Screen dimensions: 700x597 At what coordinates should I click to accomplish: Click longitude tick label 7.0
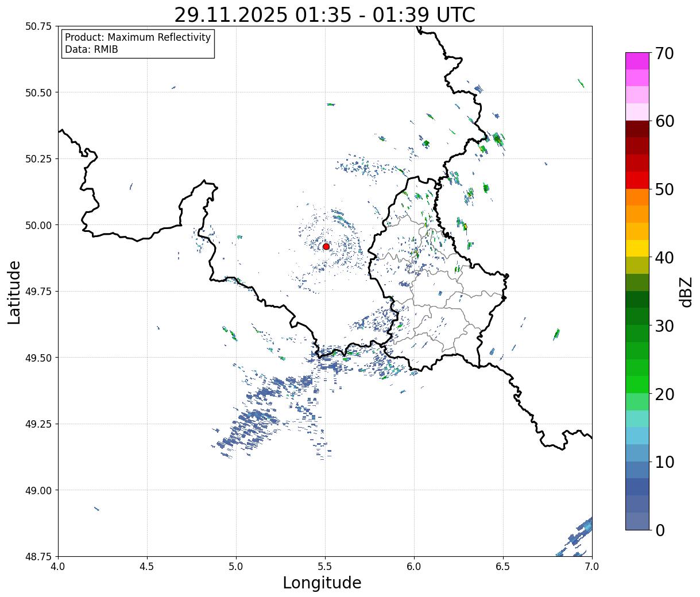(592, 567)
